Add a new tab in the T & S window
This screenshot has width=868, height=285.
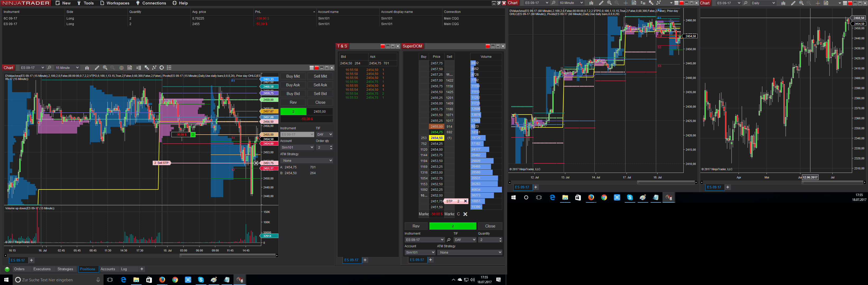365,260
